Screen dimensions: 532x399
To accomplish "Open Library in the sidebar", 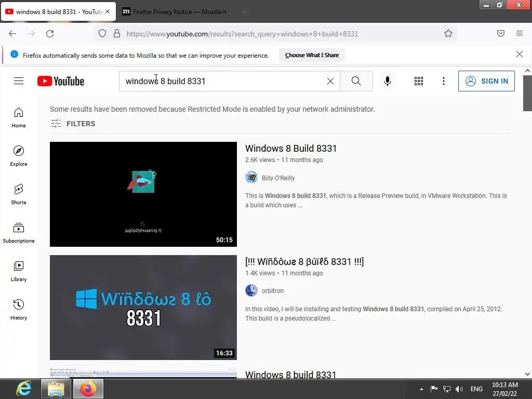I will point(19,271).
